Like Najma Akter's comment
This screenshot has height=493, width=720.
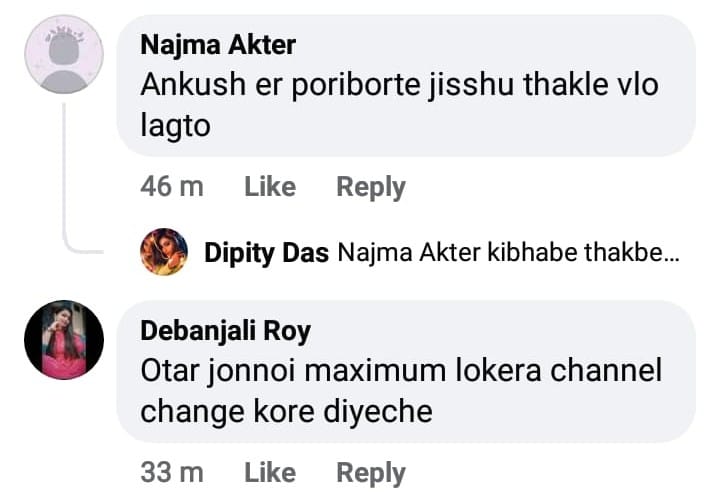(x=270, y=187)
